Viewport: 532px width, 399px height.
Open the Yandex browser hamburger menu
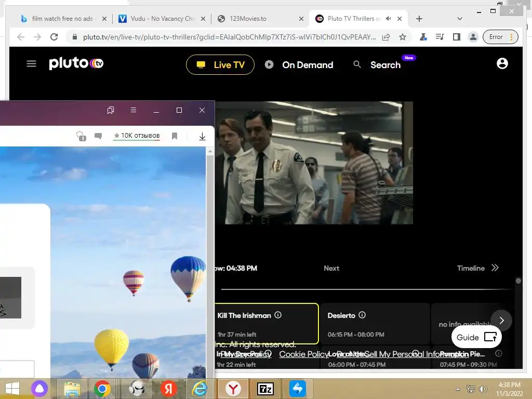[134, 110]
